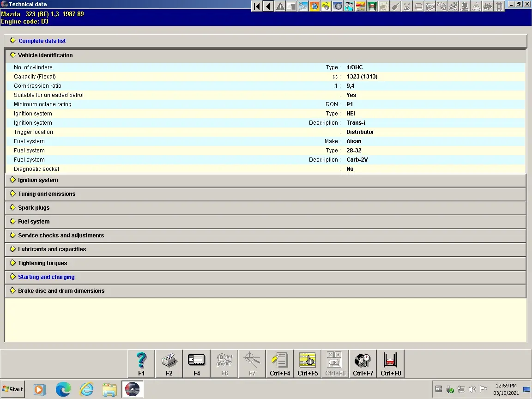Viewport: 532px width, 399px height.
Task: Open the Starting and charging link
Action: (46, 277)
